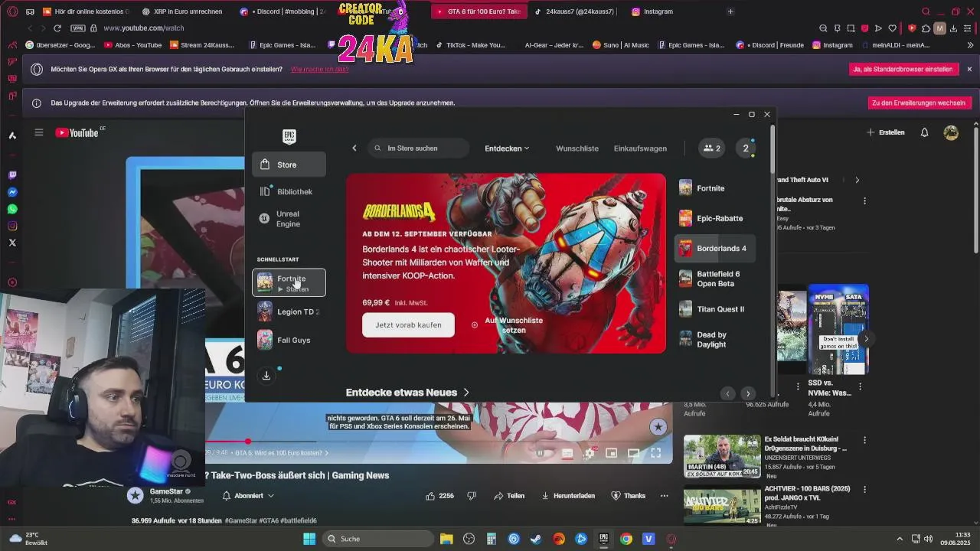Pause the YouTube video
This screenshot has width=980, height=551.
tap(541, 453)
